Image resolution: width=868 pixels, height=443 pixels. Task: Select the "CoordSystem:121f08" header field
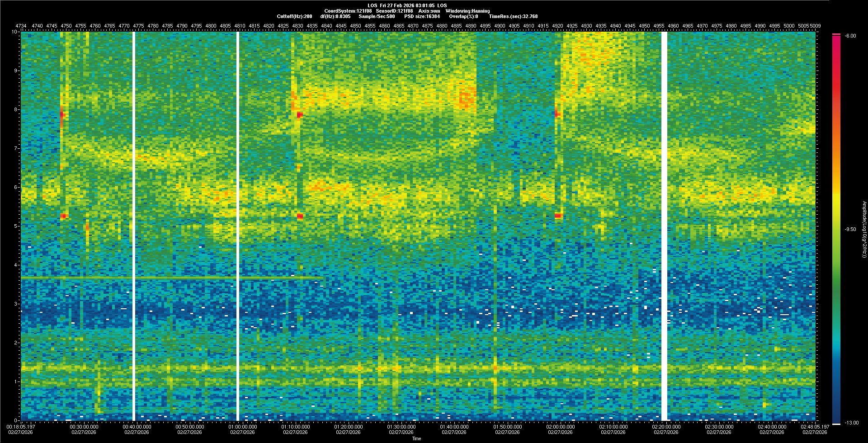tap(348, 11)
